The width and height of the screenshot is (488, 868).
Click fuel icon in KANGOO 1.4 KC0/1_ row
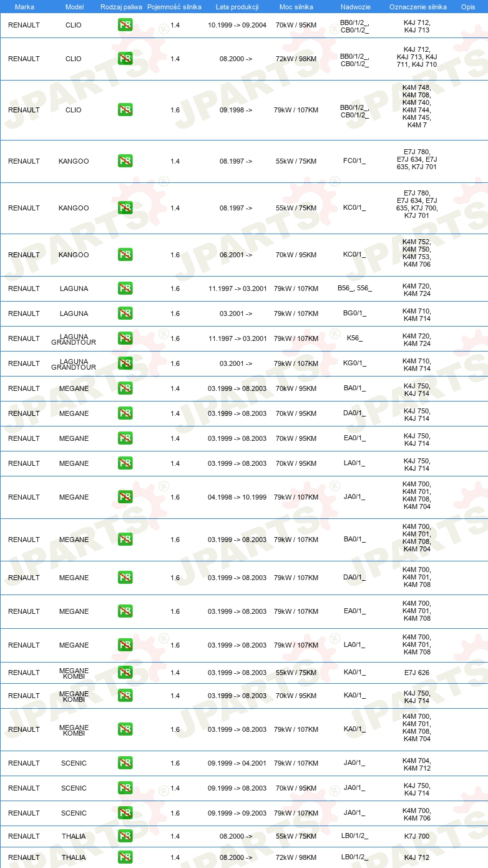click(125, 208)
